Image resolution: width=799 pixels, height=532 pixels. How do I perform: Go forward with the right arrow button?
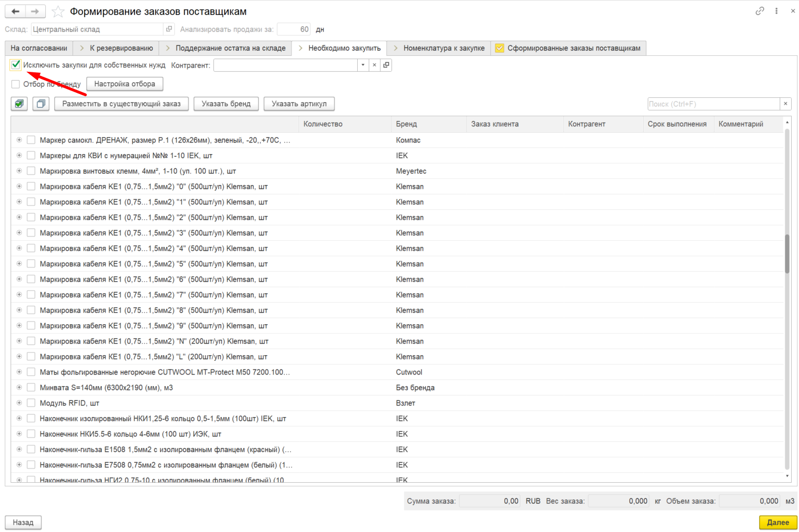pyautogui.click(x=35, y=12)
